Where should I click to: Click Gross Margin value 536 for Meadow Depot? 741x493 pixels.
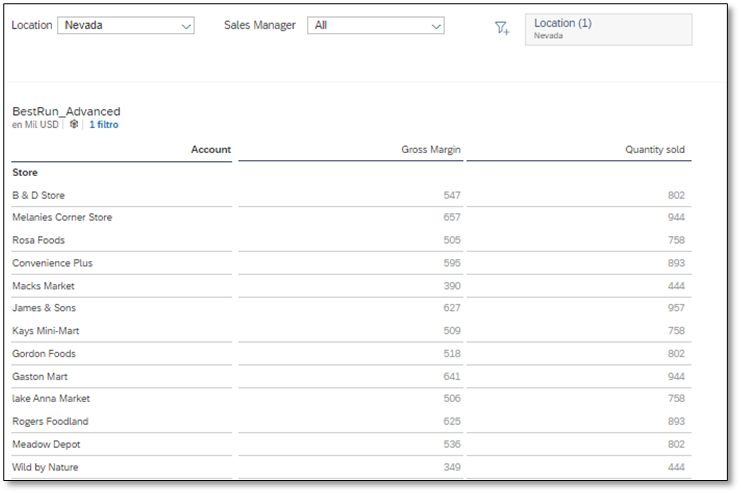[452, 444]
